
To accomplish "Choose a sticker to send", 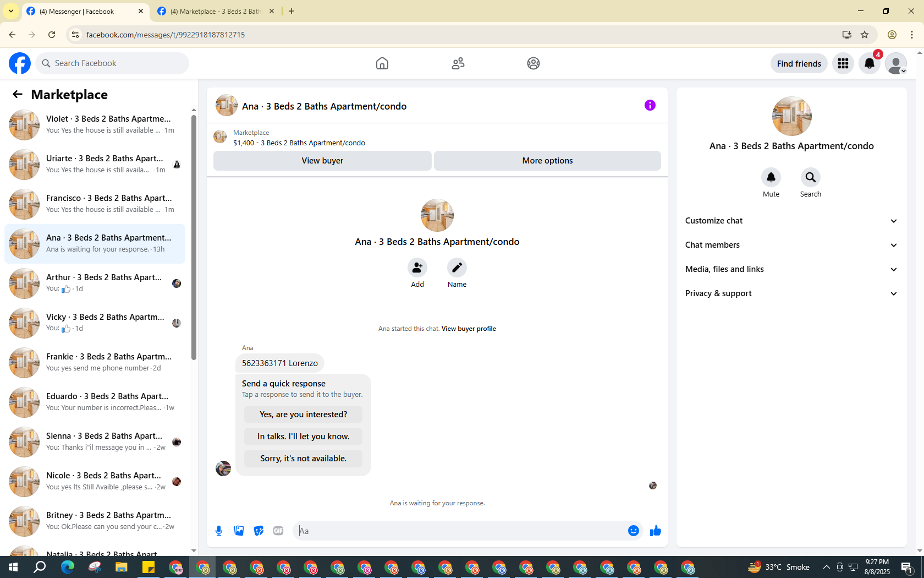I will pos(258,531).
